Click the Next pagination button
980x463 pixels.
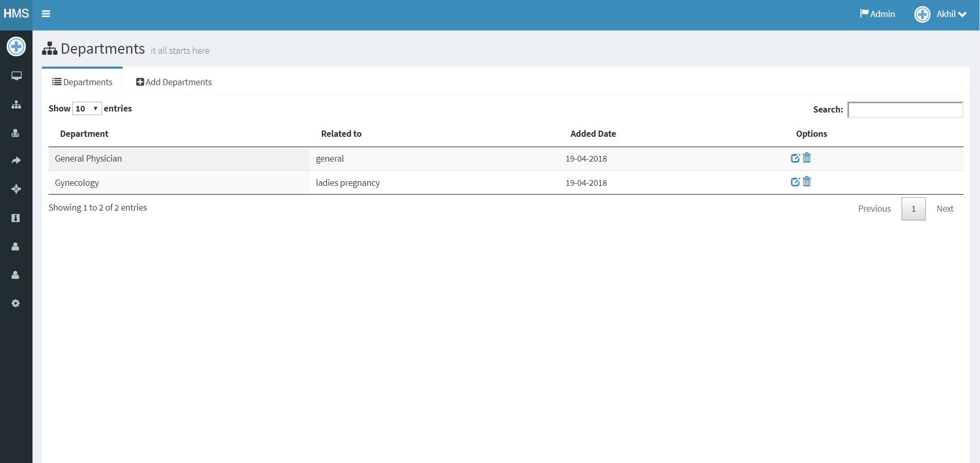tap(944, 209)
